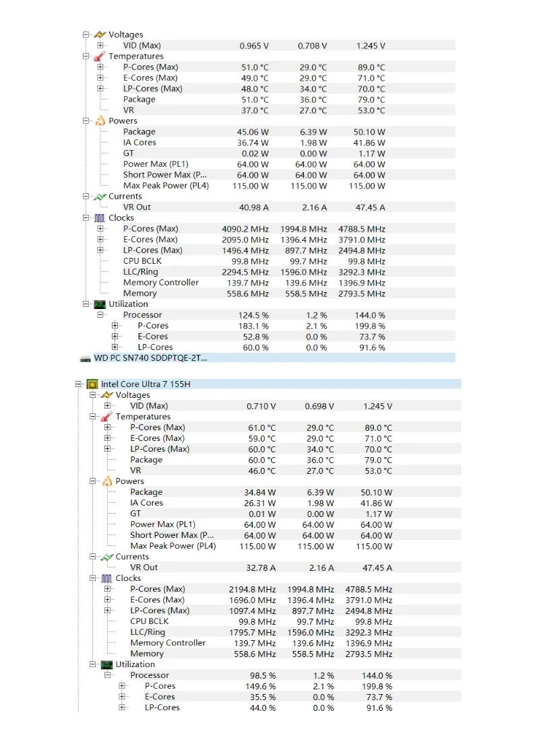Viewport: 535px width, 756px height.
Task: Click the Voltages icon above the 0.710 V row
Action: (107, 395)
